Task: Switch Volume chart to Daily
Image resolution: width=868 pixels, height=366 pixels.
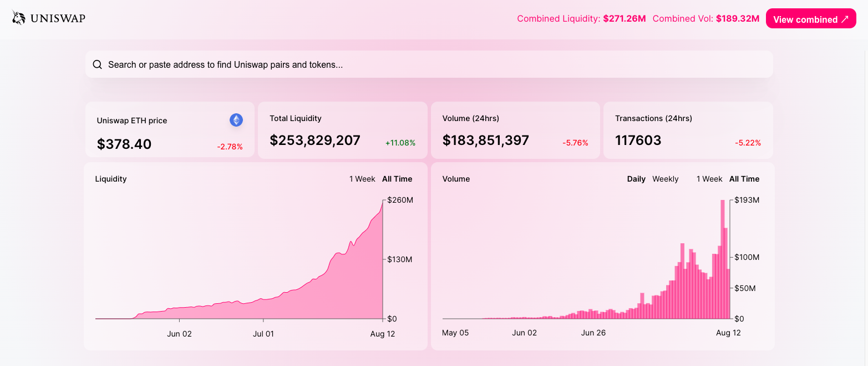Action: coord(636,179)
